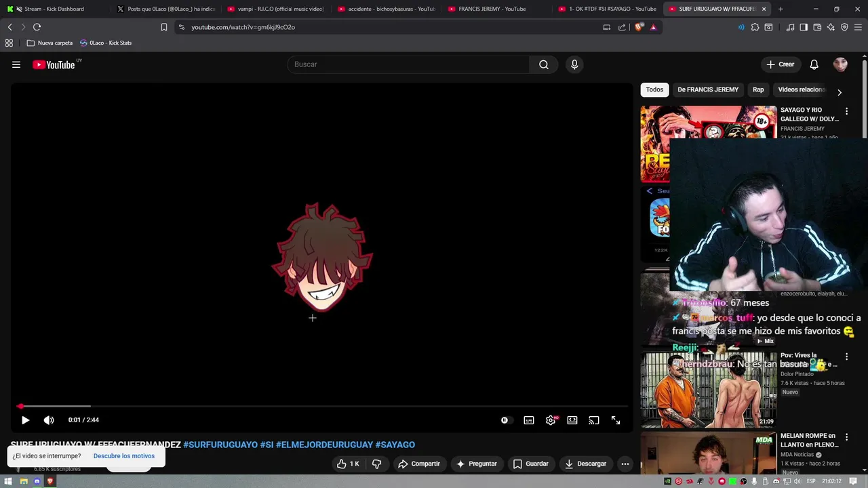Toggle browser sidebar panel

(x=804, y=27)
